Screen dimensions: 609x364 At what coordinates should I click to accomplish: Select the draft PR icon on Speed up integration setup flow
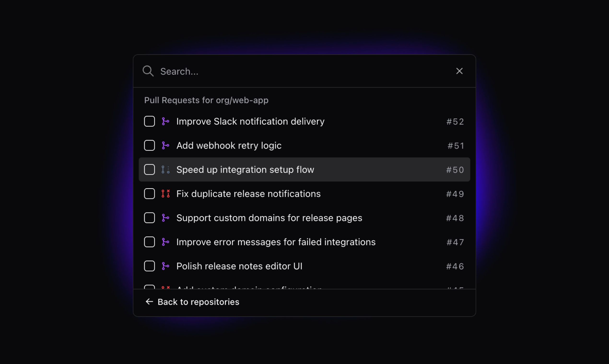[x=165, y=170]
